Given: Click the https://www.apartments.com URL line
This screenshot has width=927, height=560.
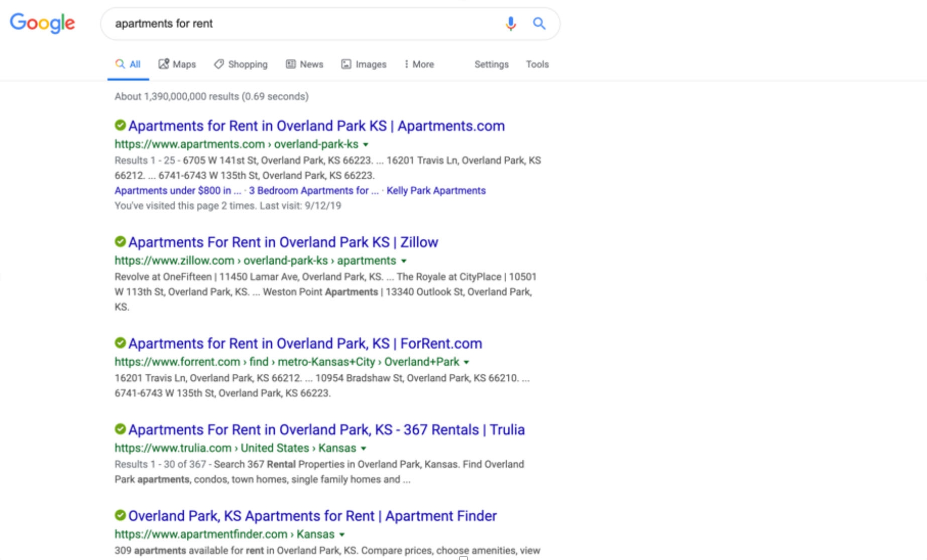Looking at the screenshot, I should pyautogui.click(x=237, y=145).
